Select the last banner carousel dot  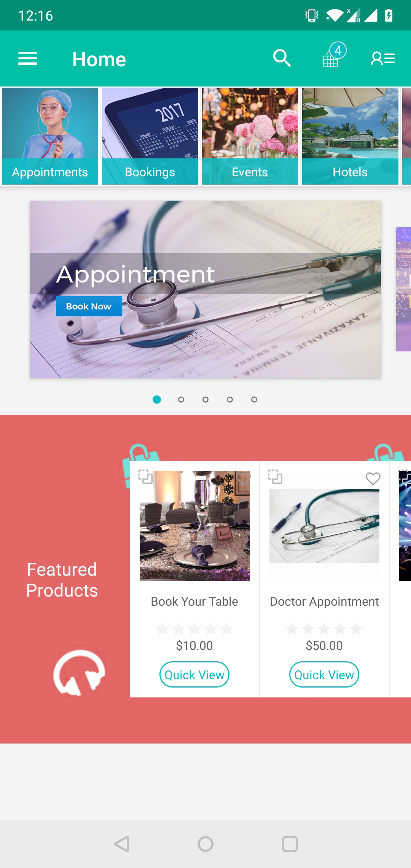pos(254,399)
